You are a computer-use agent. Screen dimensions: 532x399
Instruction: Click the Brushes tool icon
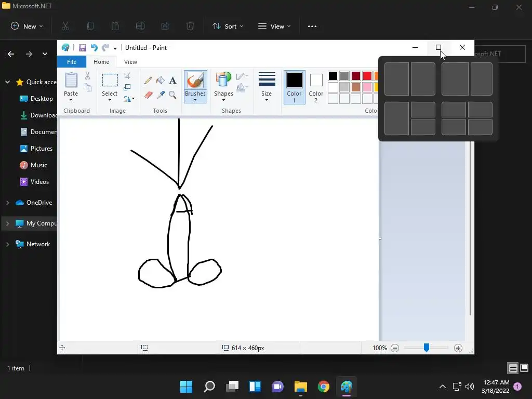(x=195, y=81)
